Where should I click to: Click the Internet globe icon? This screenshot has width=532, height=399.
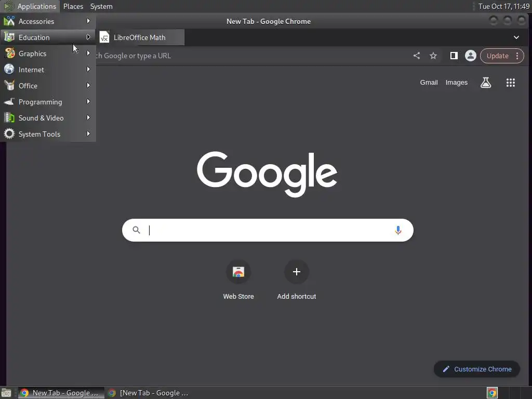[x=9, y=69]
